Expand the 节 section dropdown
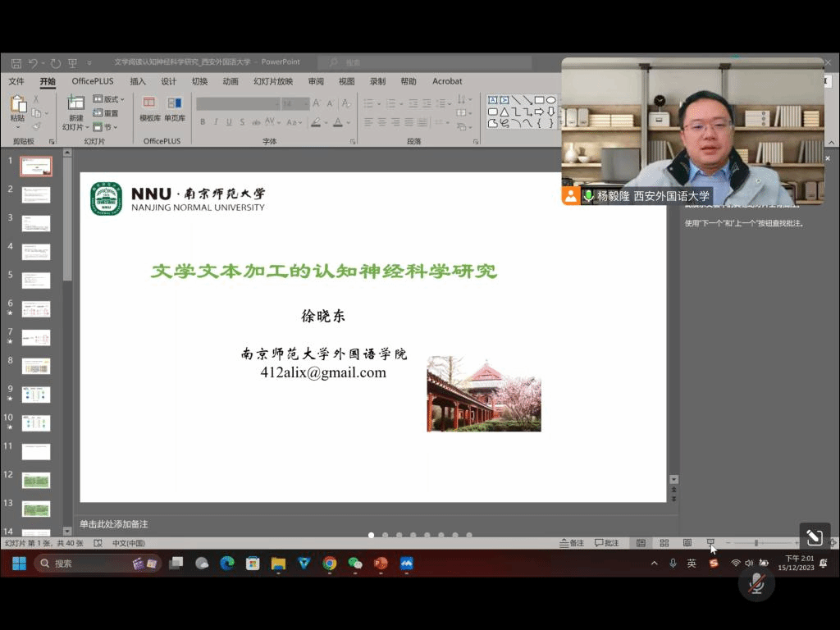 point(108,127)
